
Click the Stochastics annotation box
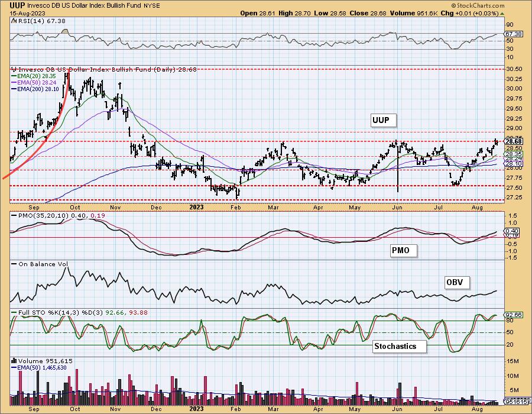pyautogui.click(x=399, y=347)
